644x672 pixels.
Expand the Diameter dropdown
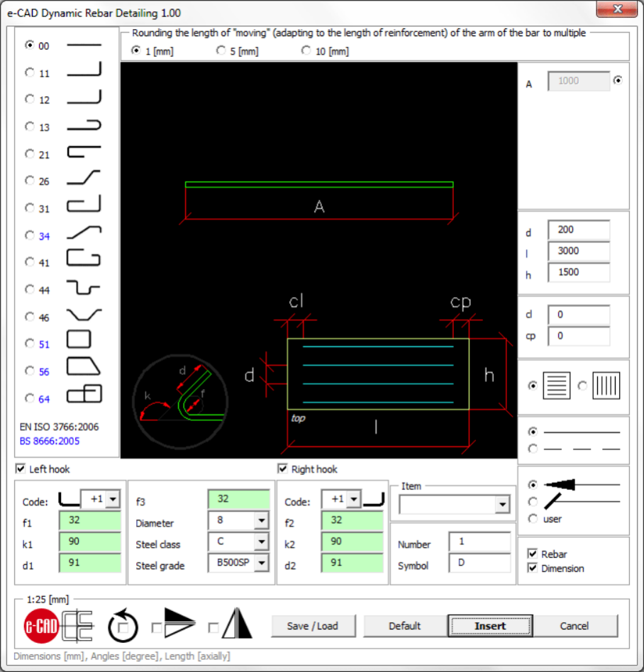coord(261,520)
